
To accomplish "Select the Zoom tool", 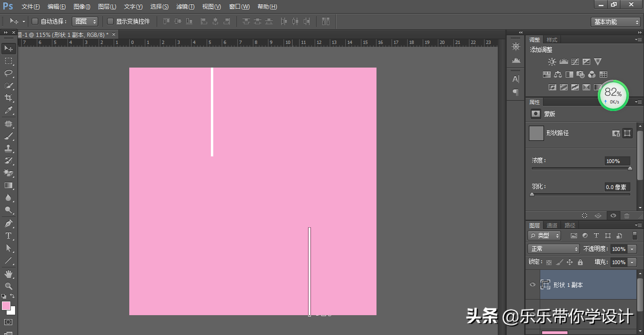I will click(8, 286).
